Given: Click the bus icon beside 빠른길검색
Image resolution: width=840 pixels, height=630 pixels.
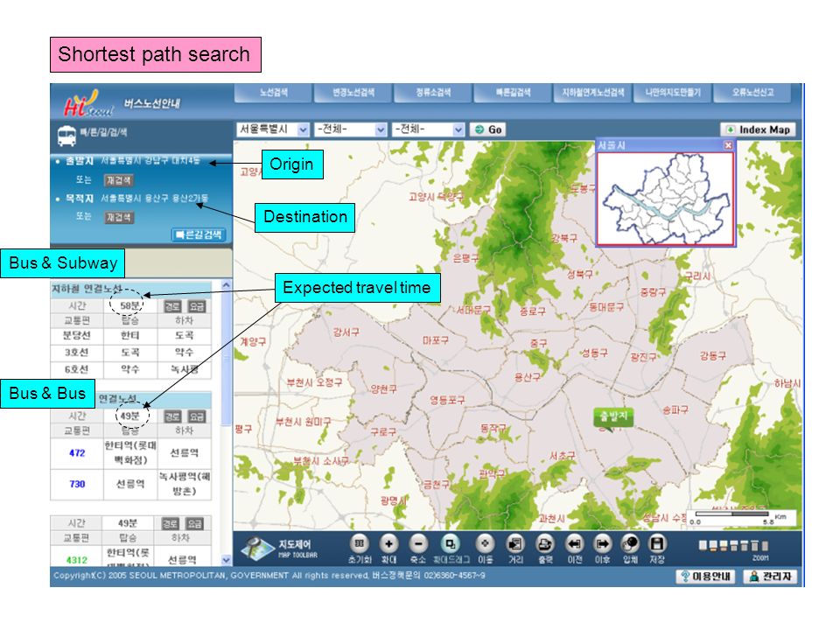Looking at the screenshot, I should coord(67,136).
